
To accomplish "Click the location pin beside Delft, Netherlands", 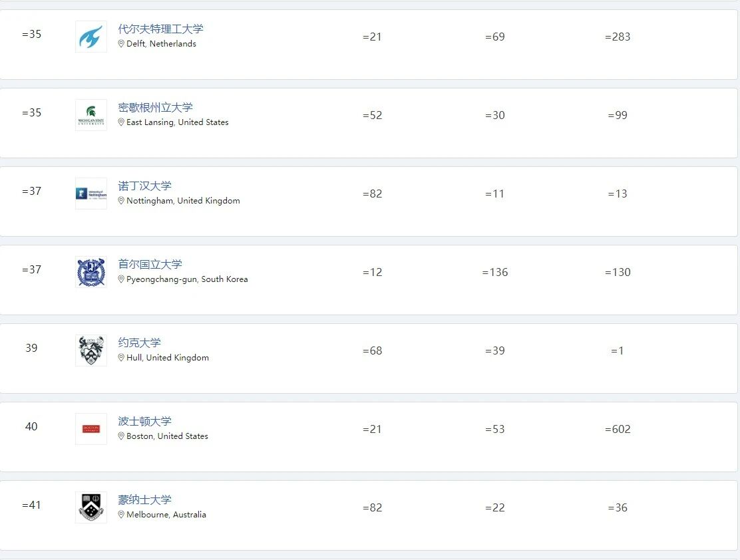I will [x=121, y=44].
